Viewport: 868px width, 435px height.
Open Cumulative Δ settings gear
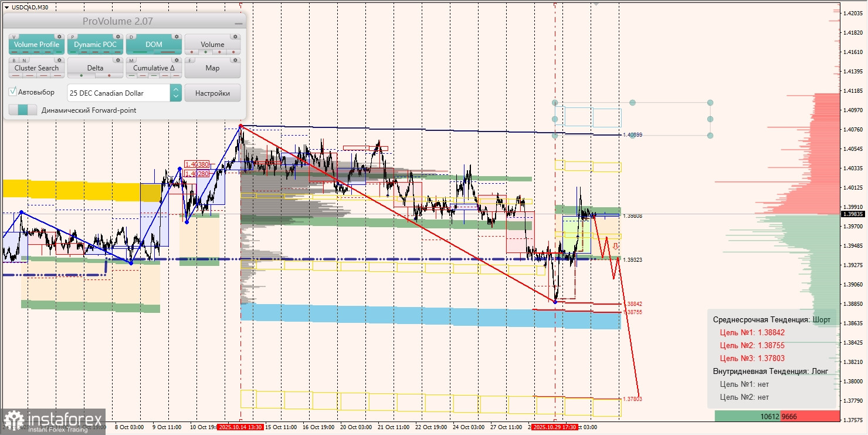(177, 60)
